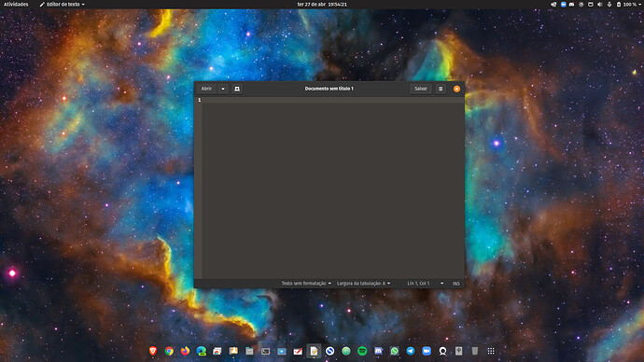Viewport: 644px width, 362px height.
Task: Click the microphone icon in top bar
Action: [x=609, y=4]
